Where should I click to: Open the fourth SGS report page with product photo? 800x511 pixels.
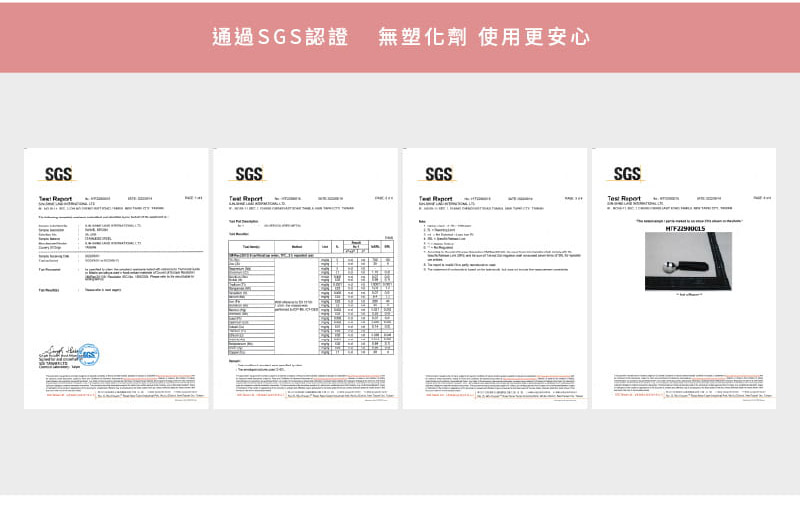pos(684,278)
